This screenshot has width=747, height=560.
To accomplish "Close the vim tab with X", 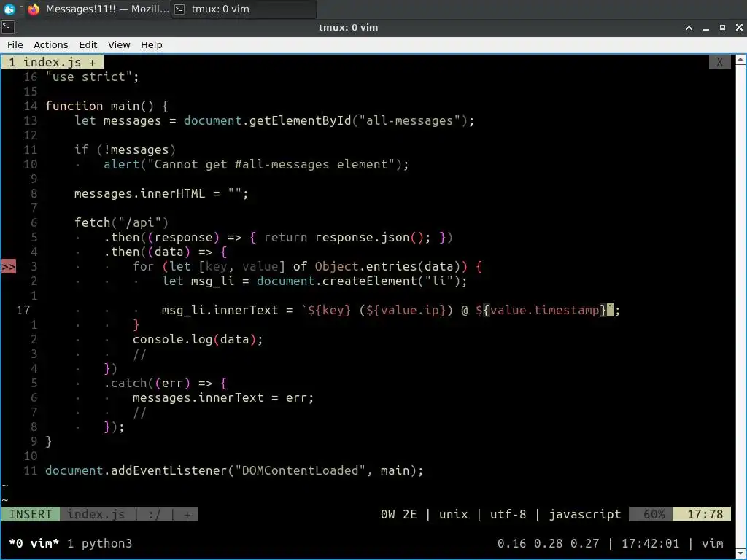I will 719,62.
